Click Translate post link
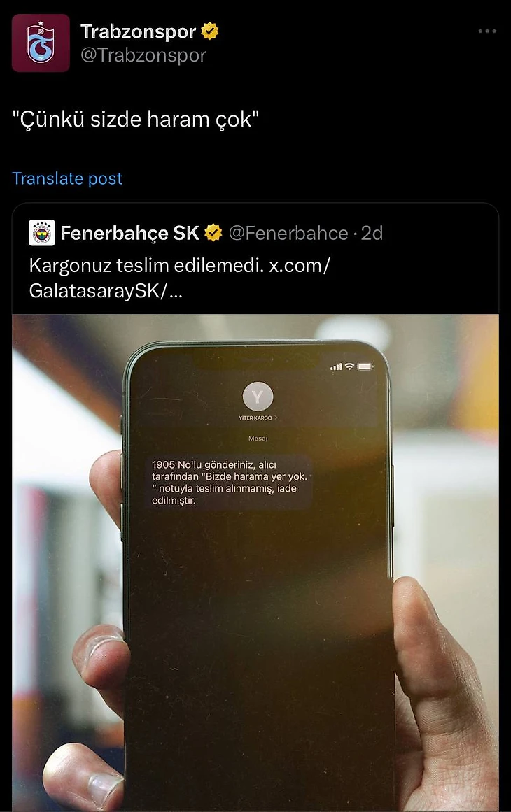The width and height of the screenshot is (511, 812). [x=67, y=178]
